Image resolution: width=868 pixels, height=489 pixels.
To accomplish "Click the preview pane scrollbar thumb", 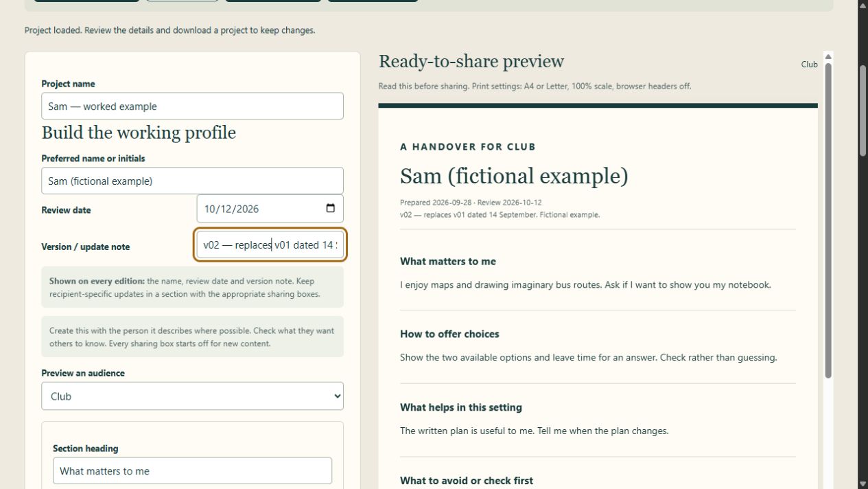I will point(828,220).
